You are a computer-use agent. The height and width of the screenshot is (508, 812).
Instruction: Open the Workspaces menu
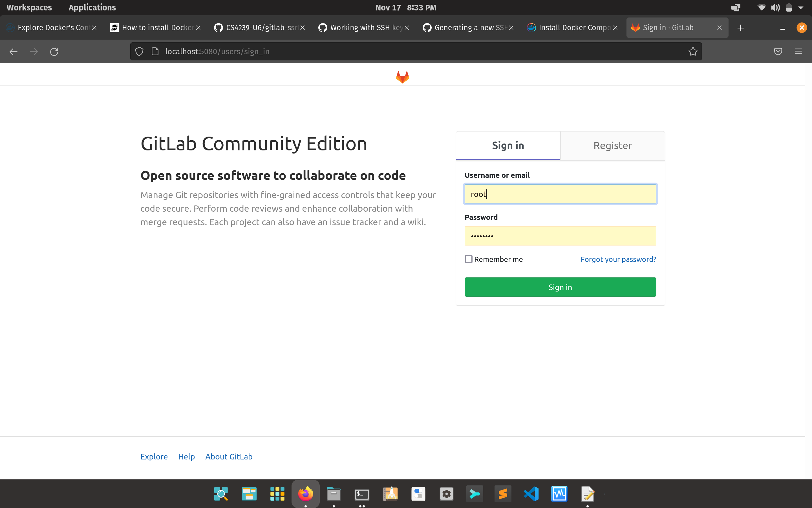[29, 7]
